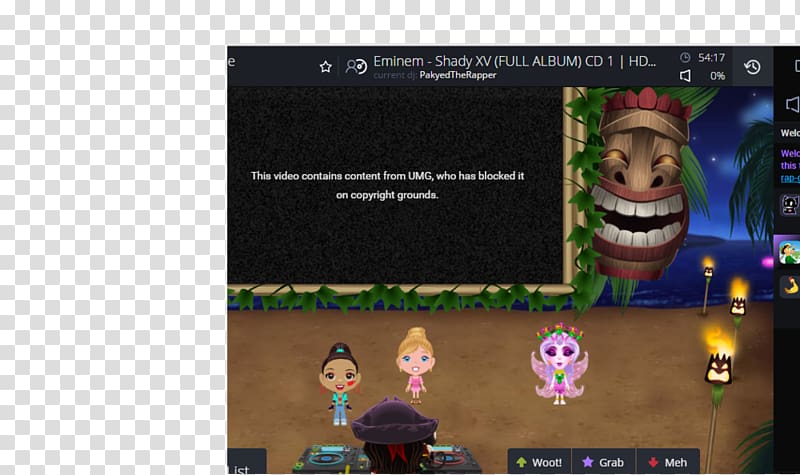The height and width of the screenshot is (475, 800).
Task: Select the blonde girl in pink avatar
Action: (x=415, y=366)
